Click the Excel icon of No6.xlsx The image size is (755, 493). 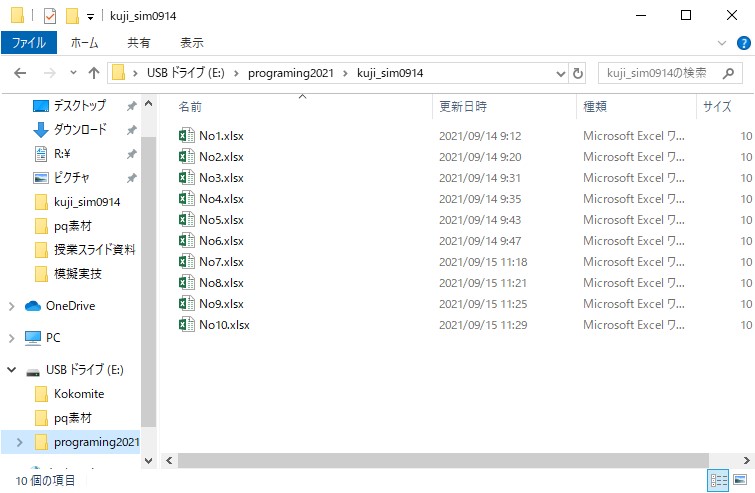186,240
